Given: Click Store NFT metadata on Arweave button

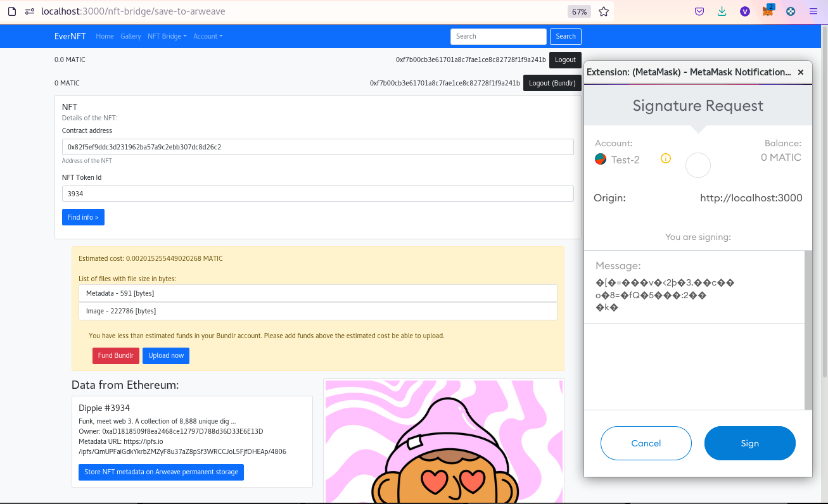Looking at the screenshot, I should point(161,472).
